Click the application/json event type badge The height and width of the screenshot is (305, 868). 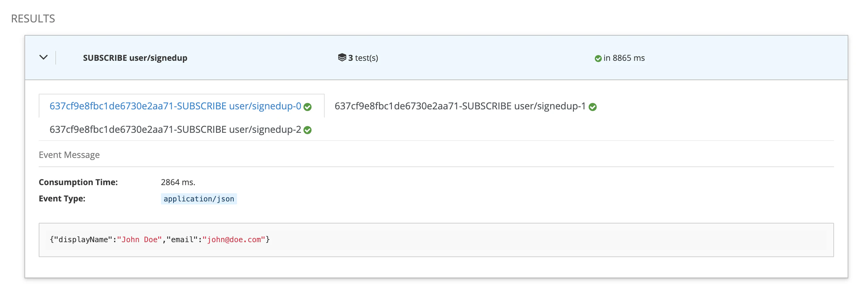pos(199,199)
